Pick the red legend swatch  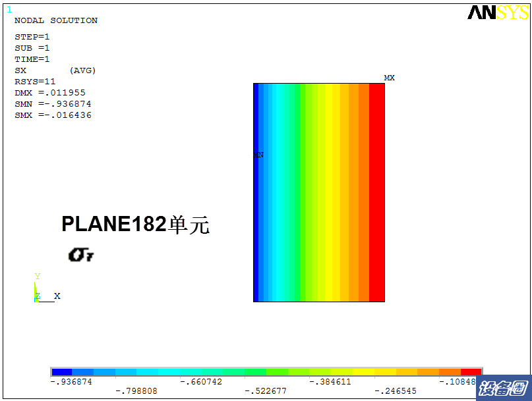click(471, 372)
